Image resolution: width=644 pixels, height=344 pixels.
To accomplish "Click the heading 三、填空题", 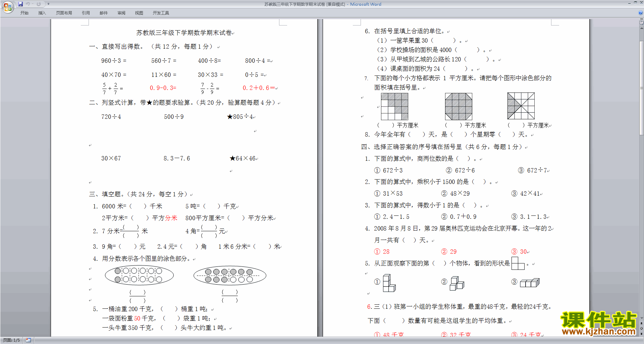I will (x=106, y=194).
